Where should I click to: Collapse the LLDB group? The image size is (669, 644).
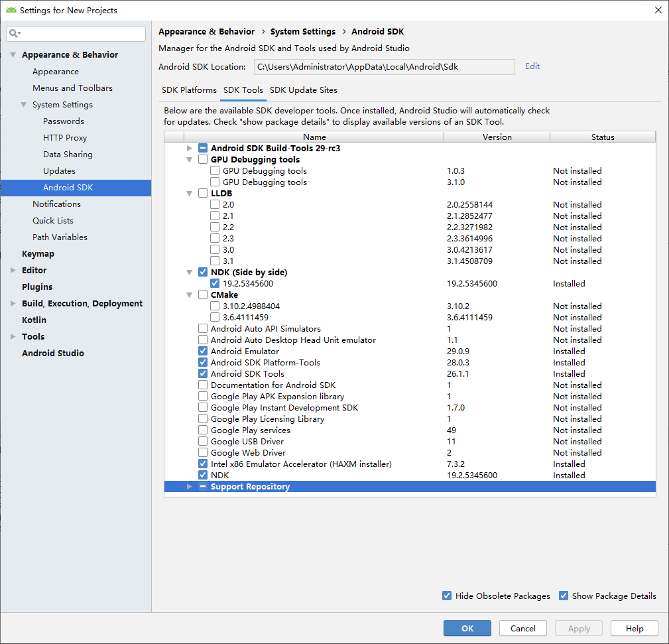pos(190,193)
